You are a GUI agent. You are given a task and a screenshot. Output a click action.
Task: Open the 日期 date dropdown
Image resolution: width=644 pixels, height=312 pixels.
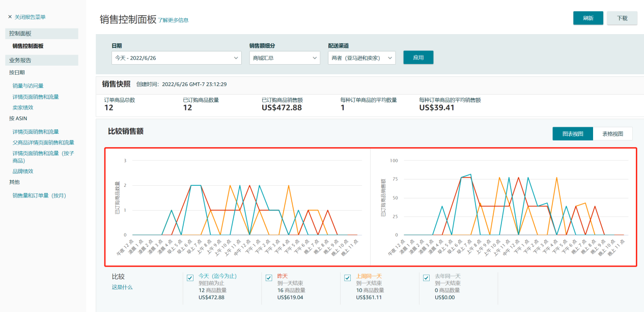pos(176,58)
